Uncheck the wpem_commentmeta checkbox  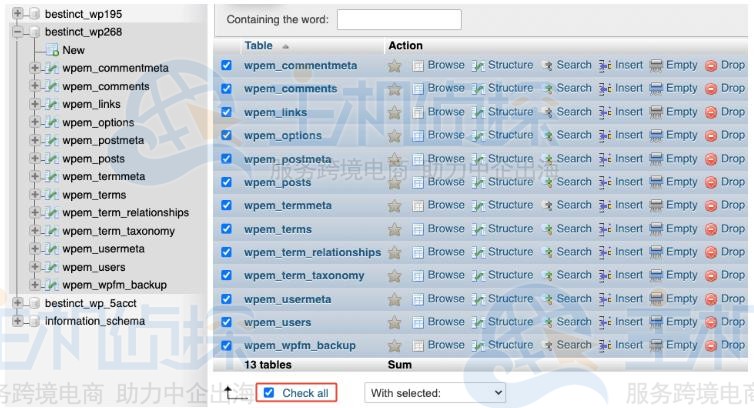click(226, 65)
